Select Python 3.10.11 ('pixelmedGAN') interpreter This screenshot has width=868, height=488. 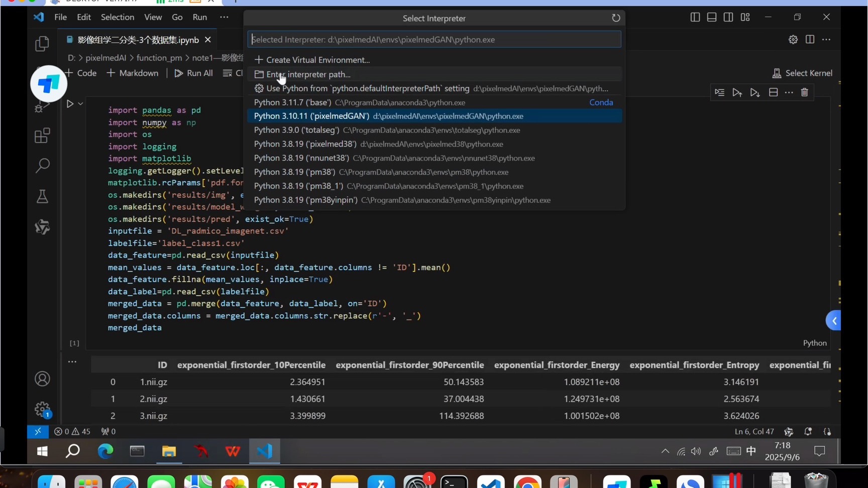pos(435,116)
